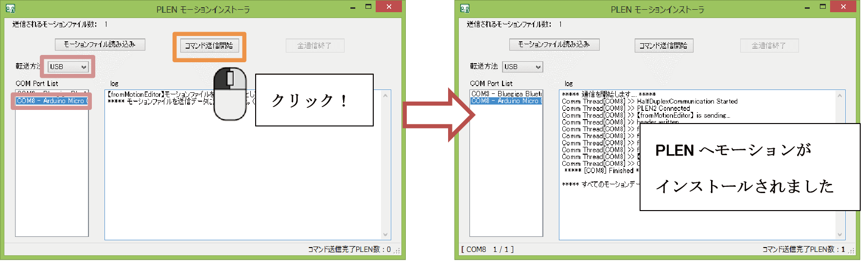Click コマンド送信開始 in the window with PLEN数 : 0
The height and width of the screenshot is (267, 868).
tap(209, 46)
